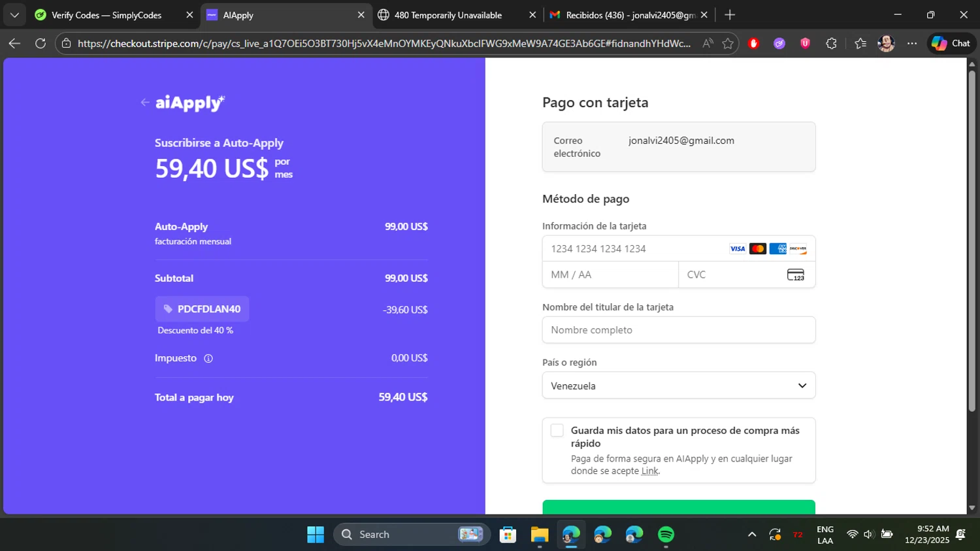Viewport: 980px width, 551px height.
Task: Open Spotify from taskbar
Action: (666, 535)
